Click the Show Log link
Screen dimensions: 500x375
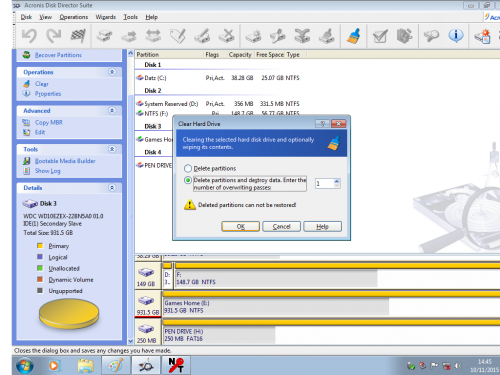[48, 171]
